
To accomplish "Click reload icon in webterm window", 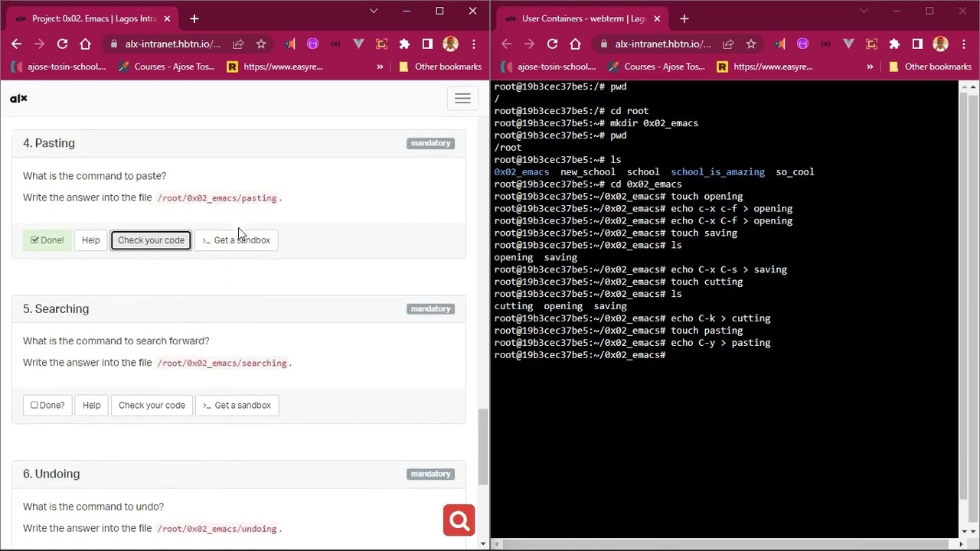I will point(552,44).
